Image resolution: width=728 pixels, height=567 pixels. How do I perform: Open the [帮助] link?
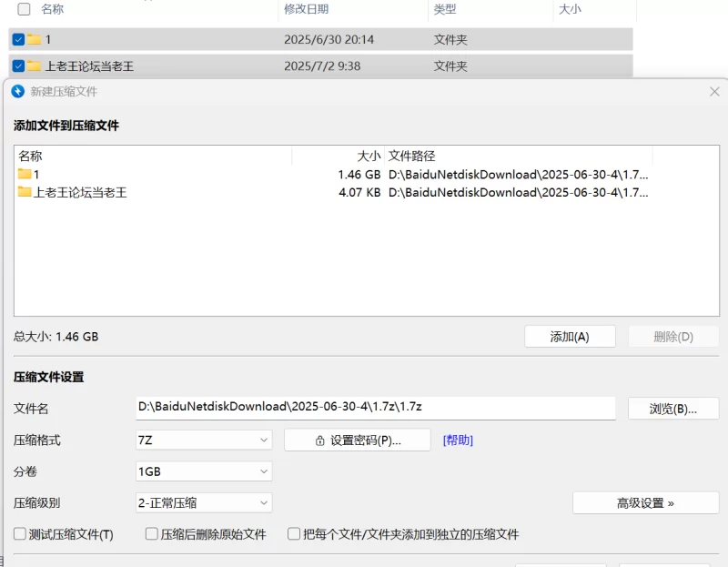(x=458, y=440)
